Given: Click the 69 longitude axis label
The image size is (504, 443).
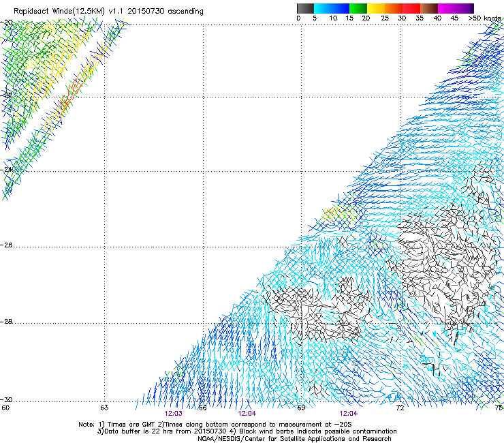Looking at the screenshot, I should click(301, 408).
